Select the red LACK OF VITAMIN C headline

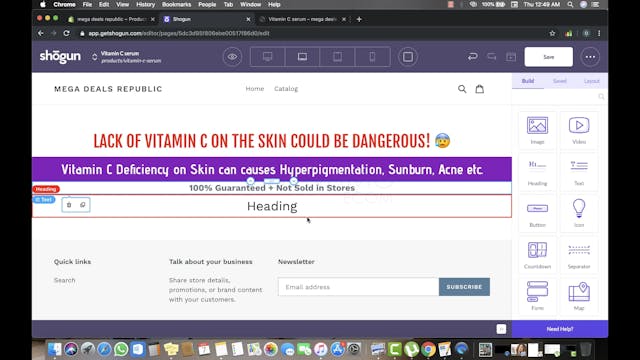tap(272, 141)
